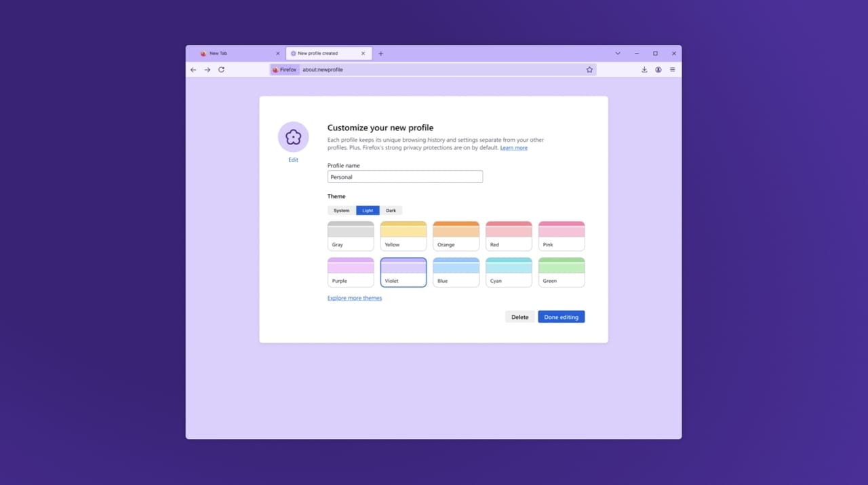The width and height of the screenshot is (868, 485).
Task: Switch to Dark theme mode
Action: (x=391, y=210)
